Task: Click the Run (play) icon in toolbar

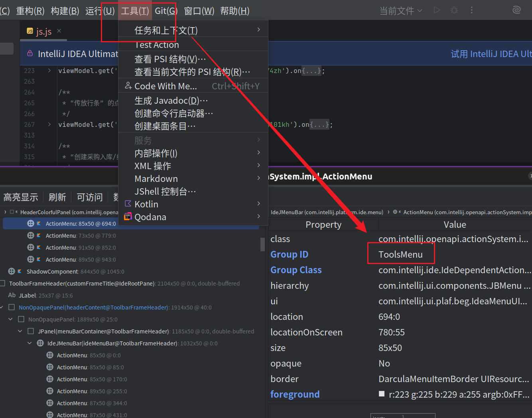Action: (437, 10)
